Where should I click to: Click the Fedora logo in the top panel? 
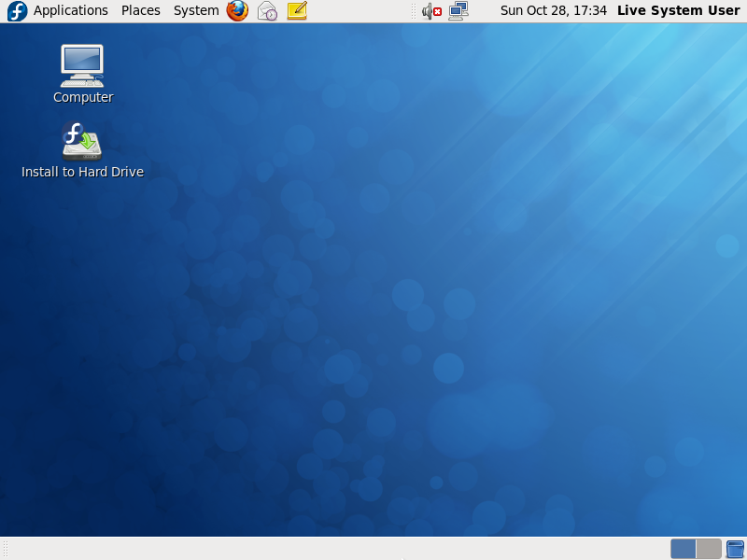(x=17, y=11)
